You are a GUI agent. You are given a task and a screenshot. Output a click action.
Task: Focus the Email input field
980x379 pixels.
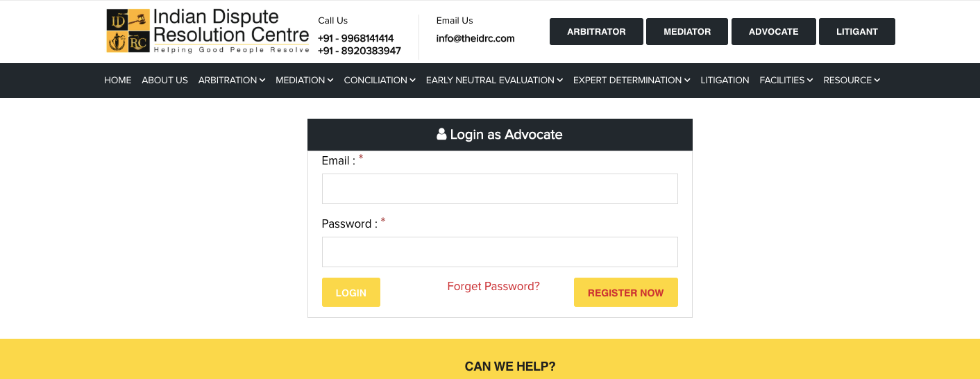click(500, 189)
